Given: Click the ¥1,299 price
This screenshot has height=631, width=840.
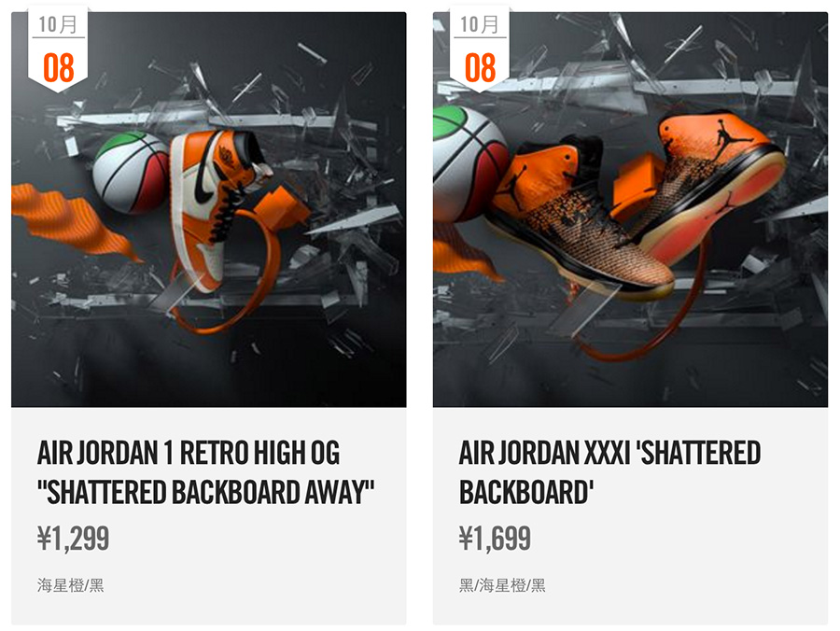Looking at the screenshot, I should click(x=74, y=539).
